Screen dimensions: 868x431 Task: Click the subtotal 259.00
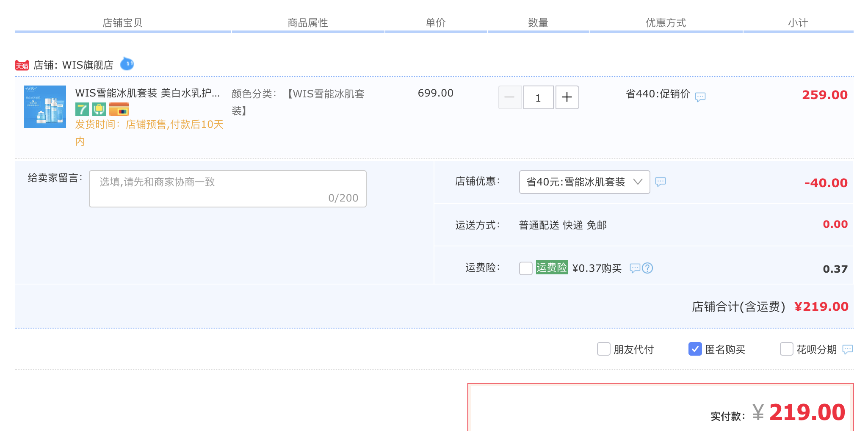point(825,95)
